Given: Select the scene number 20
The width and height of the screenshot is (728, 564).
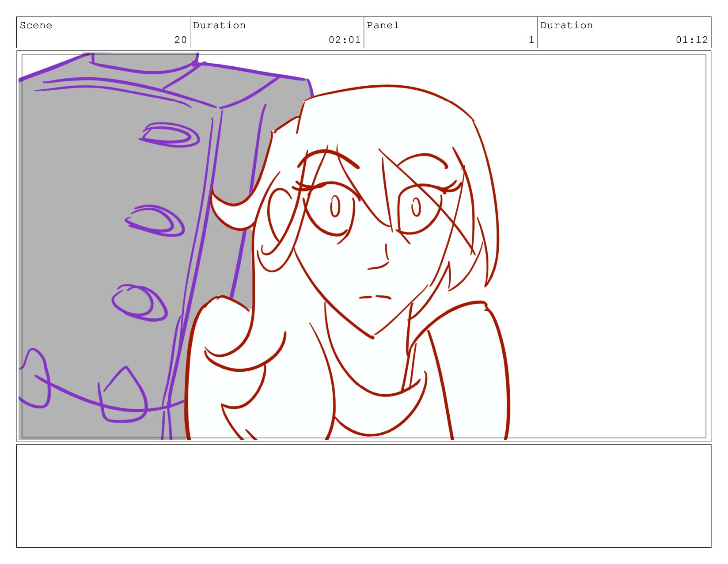Looking at the screenshot, I should pyautogui.click(x=180, y=40).
